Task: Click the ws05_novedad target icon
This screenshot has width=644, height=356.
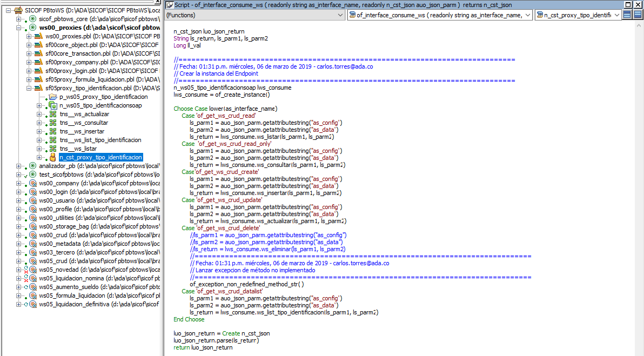Action: tap(32, 270)
